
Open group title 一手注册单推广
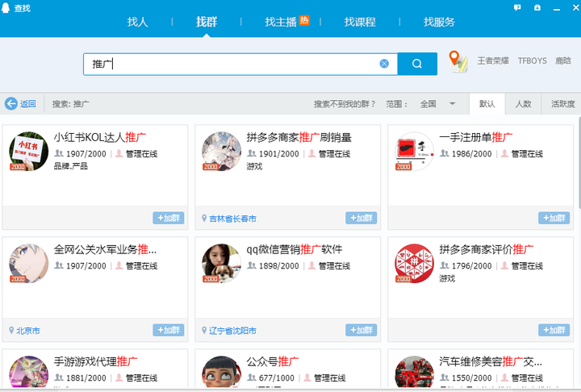click(476, 137)
